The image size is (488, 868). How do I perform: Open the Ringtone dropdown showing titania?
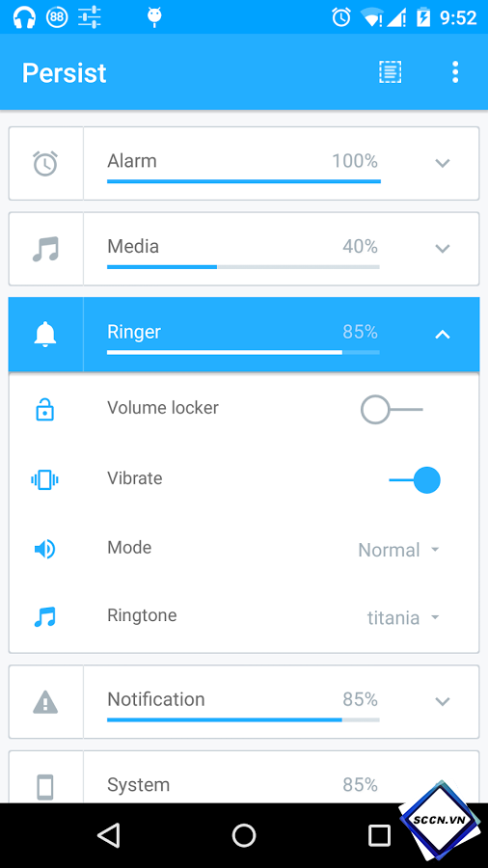403,617
